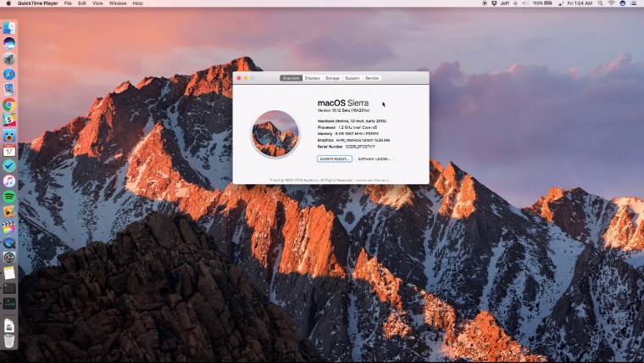Switch to the Service tab
Viewport: 644px width, 363px height.
(x=372, y=78)
